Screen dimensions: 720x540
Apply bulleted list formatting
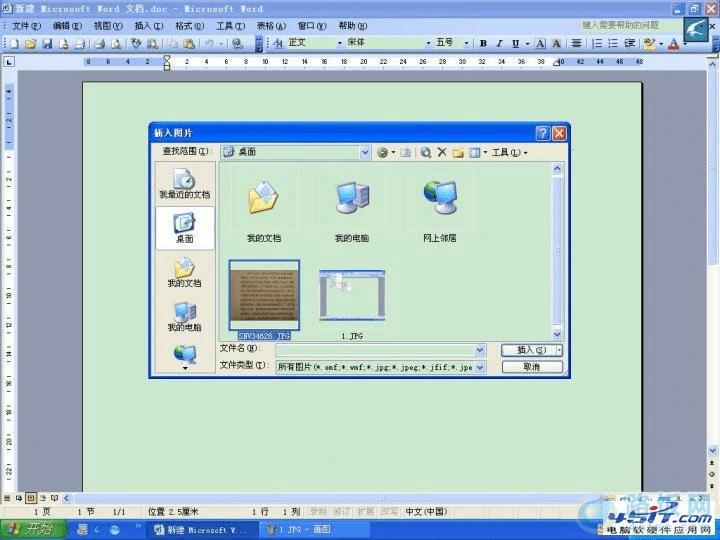click(613, 43)
